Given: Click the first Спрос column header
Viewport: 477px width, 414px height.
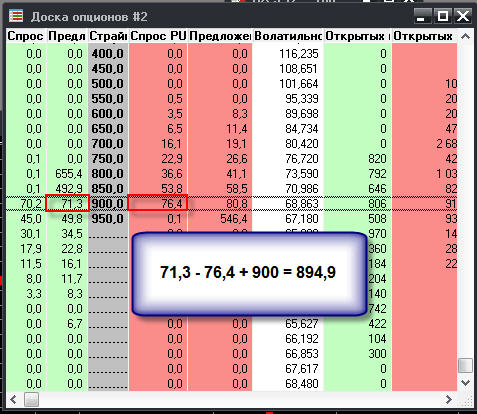Looking at the screenshot, I should tap(26, 36).
